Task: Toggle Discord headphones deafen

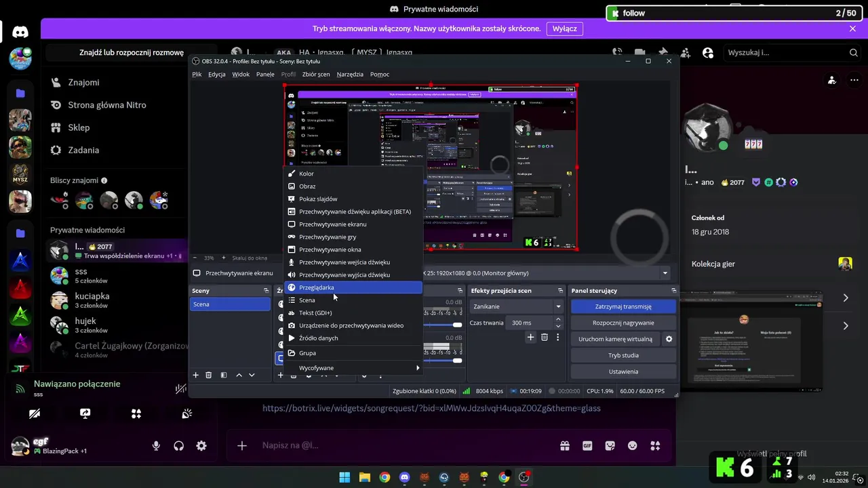Action: pos(179,445)
